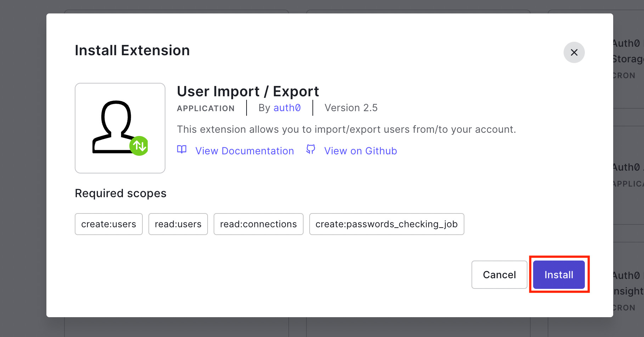Dismiss the dialog with the X icon
Image resolution: width=644 pixels, height=337 pixels.
point(574,52)
